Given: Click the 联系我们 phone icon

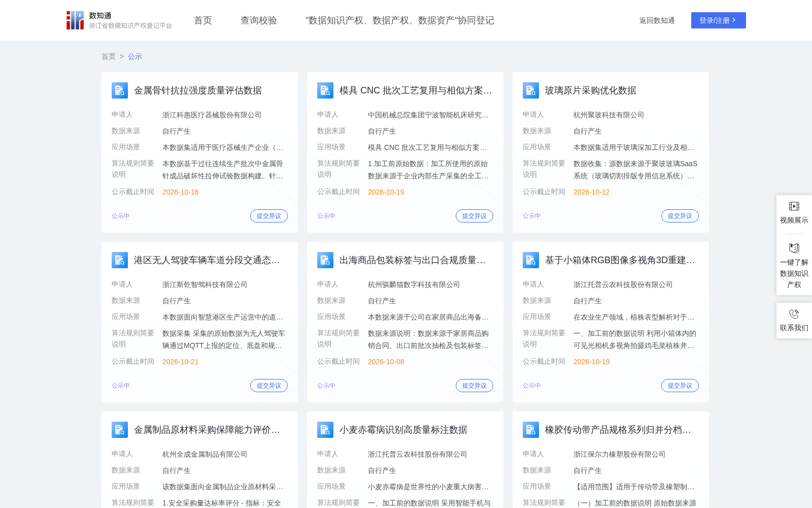Looking at the screenshot, I should pyautogui.click(x=794, y=314).
